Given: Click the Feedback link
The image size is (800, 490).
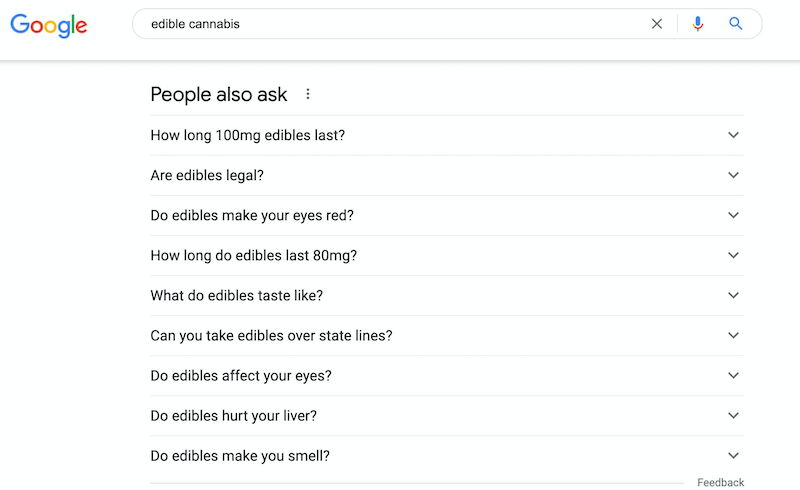Looking at the screenshot, I should click(720, 482).
